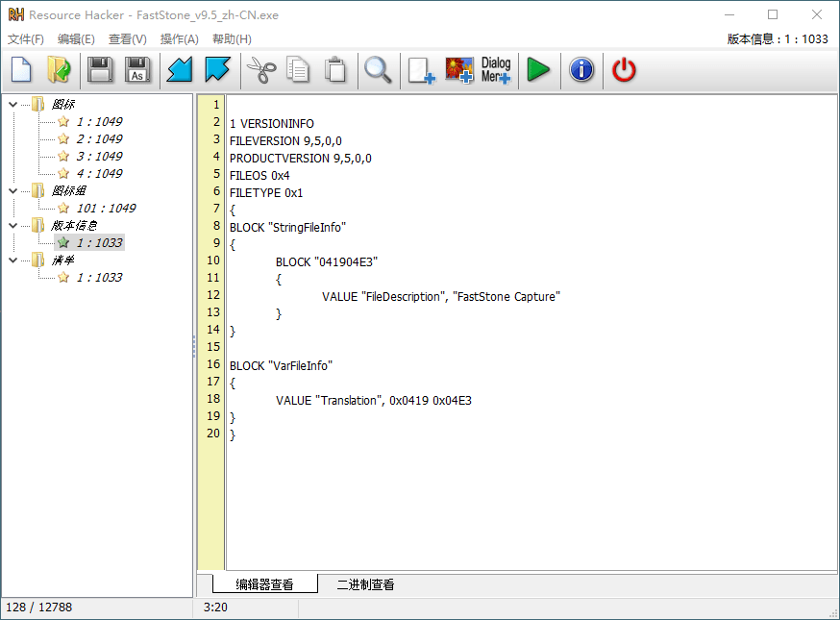The height and width of the screenshot is (620, 840).
Task: Close the Resource Hacker window
Action: point(816,14)
